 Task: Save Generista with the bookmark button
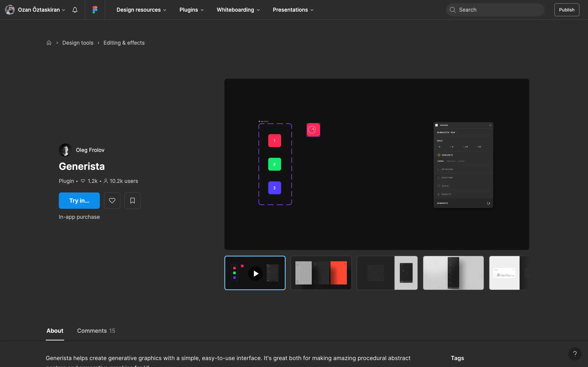point(133,200)
